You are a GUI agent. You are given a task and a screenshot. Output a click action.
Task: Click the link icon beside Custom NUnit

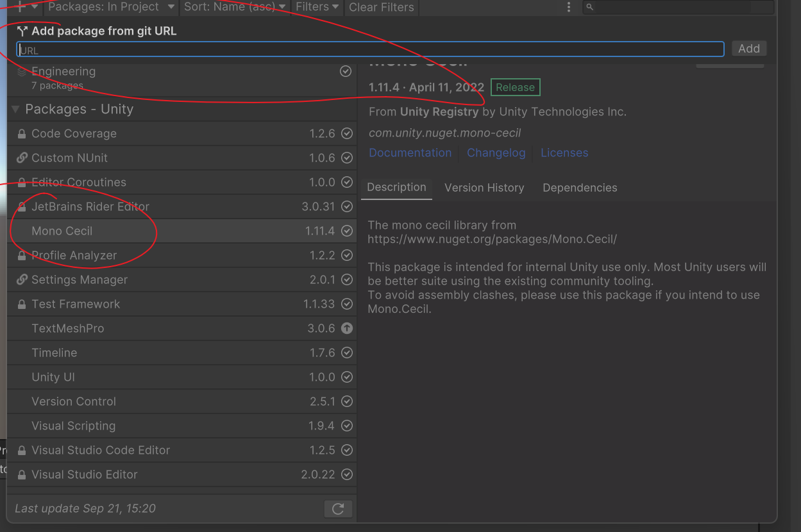click(x=22, y=158)
